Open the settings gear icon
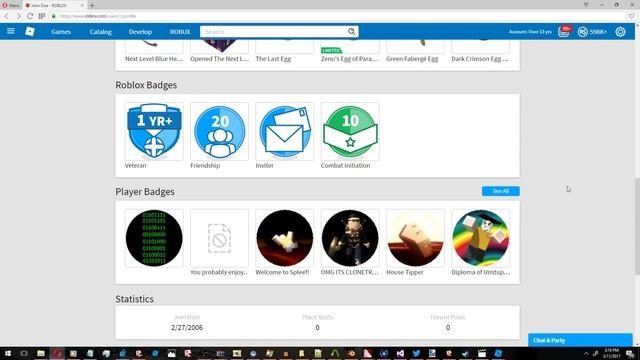 620,32
